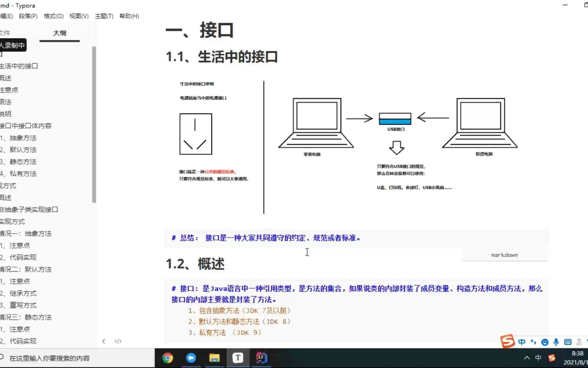Screen dimensions: 588x368
Task: Select the interface diagram image
Action: pos(349,147)
